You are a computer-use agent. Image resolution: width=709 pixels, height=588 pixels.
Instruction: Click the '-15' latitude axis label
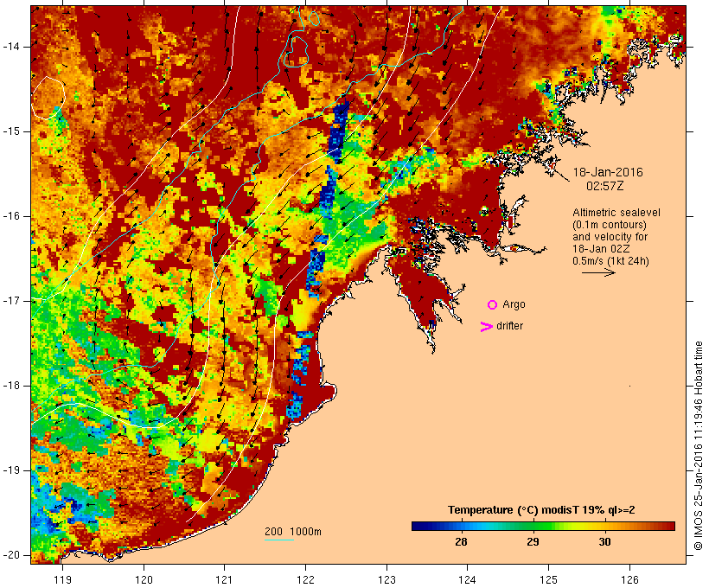10,131
